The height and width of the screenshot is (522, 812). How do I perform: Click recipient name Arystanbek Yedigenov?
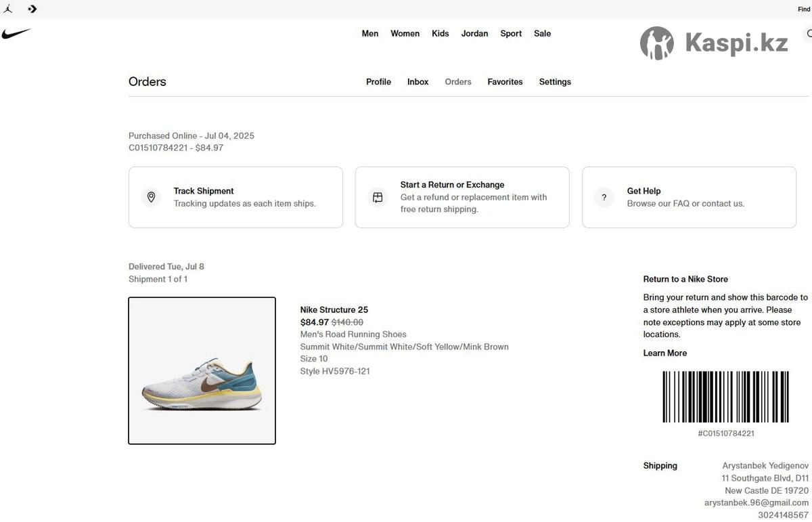pyautogui.click(x=765, y=466)
